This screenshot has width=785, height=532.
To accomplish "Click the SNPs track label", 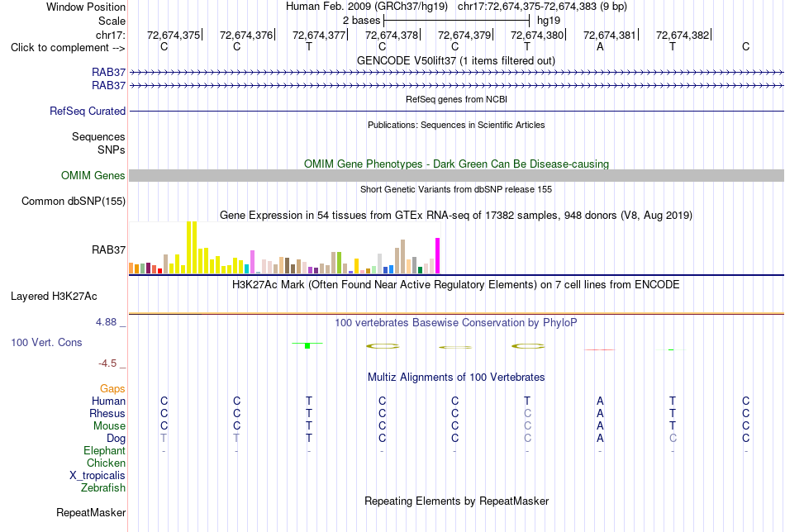I will tap(112, 150).
